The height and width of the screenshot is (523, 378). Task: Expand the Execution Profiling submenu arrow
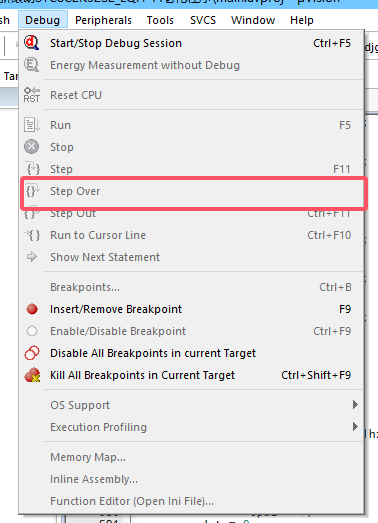tap(355, 427)
